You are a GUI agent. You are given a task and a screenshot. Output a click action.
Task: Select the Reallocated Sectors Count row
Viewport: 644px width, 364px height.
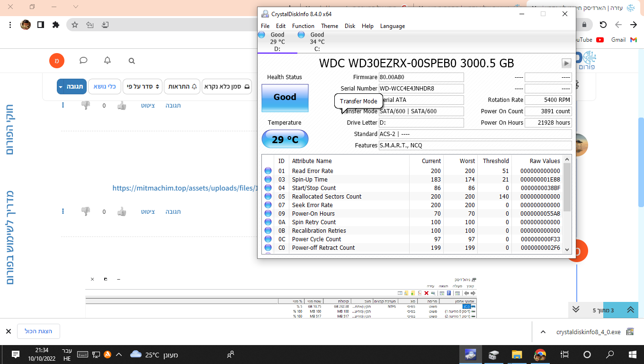412,197
